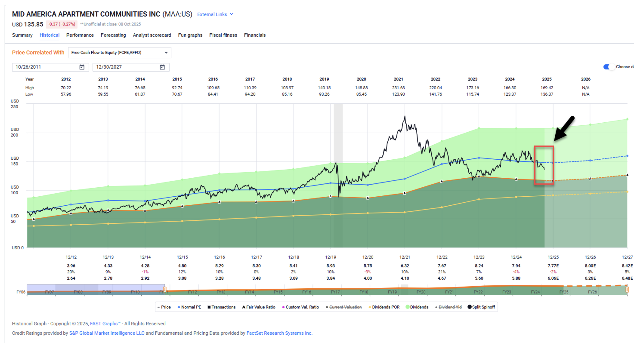The width and height of the screenshot is (644, 347).
Task: Expand the External Links dropdown
Action: 212,15
